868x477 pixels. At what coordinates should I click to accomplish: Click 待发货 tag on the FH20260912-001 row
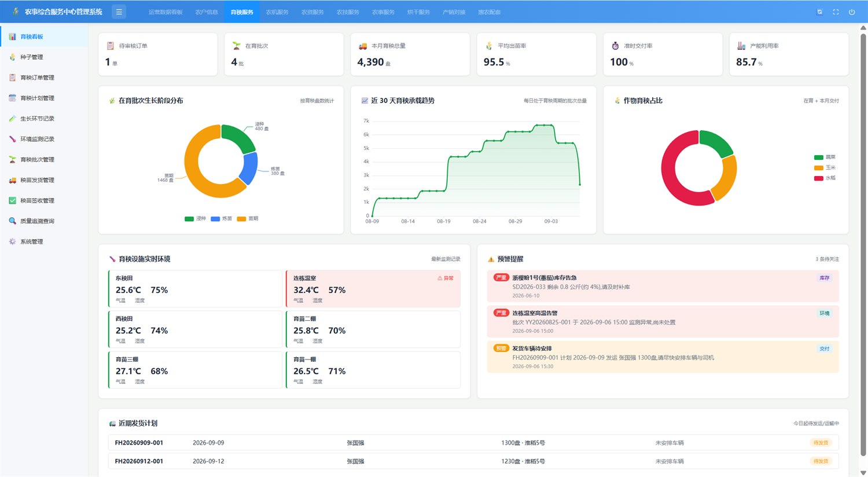click(x=821, y=461)
